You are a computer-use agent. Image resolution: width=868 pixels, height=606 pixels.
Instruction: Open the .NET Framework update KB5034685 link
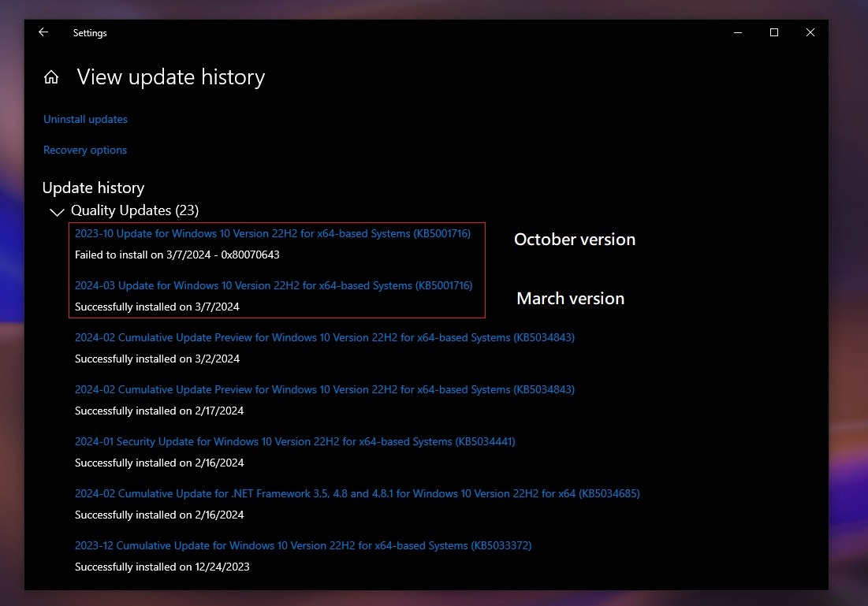pyautogui.click(x=357, y=493)
